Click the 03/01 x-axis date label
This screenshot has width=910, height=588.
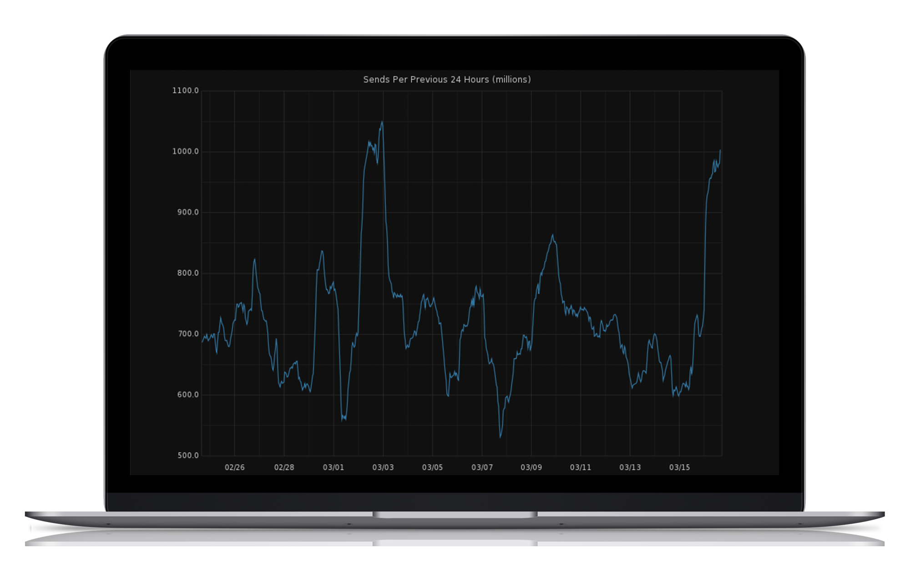pyautogui.click(x=334, y=467)
